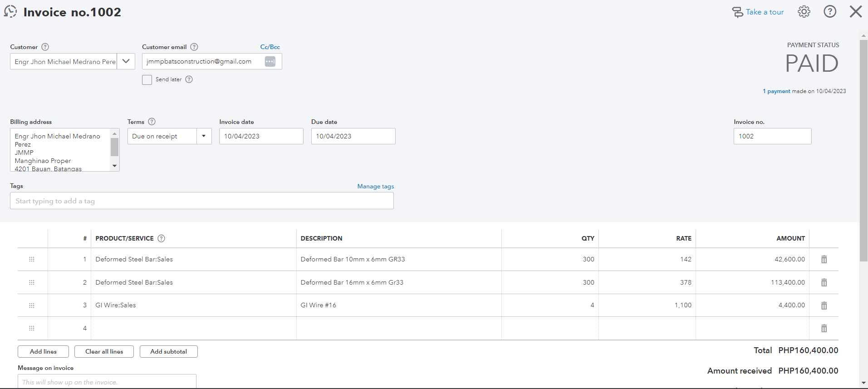The image size is (868, 389).
Task: Click the Manage tags link
Action: pos(375,187)
